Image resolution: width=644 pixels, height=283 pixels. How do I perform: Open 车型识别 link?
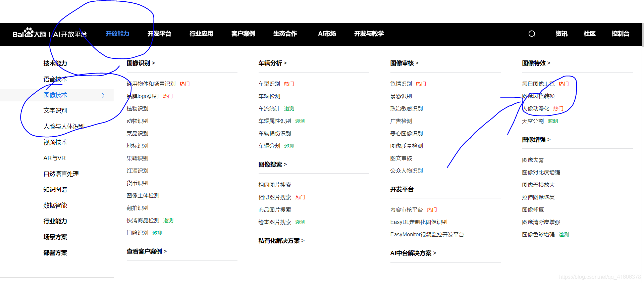pyautogui.click(x=269, y=84)
